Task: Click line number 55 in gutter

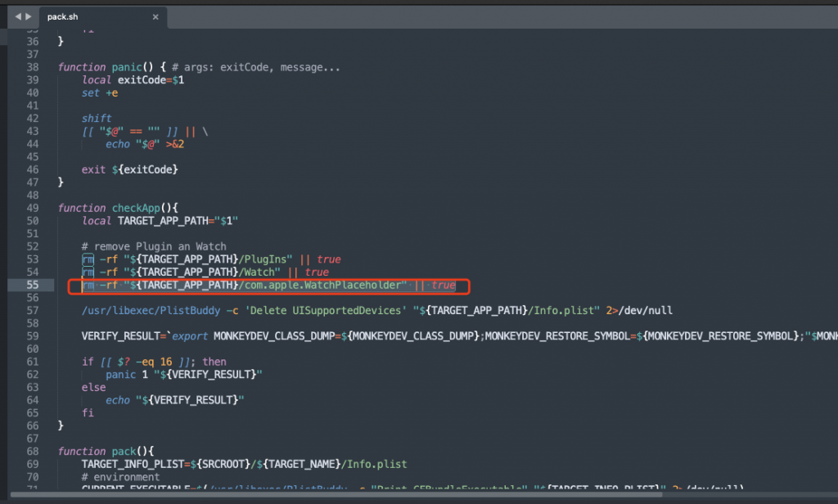Action: 33,285
